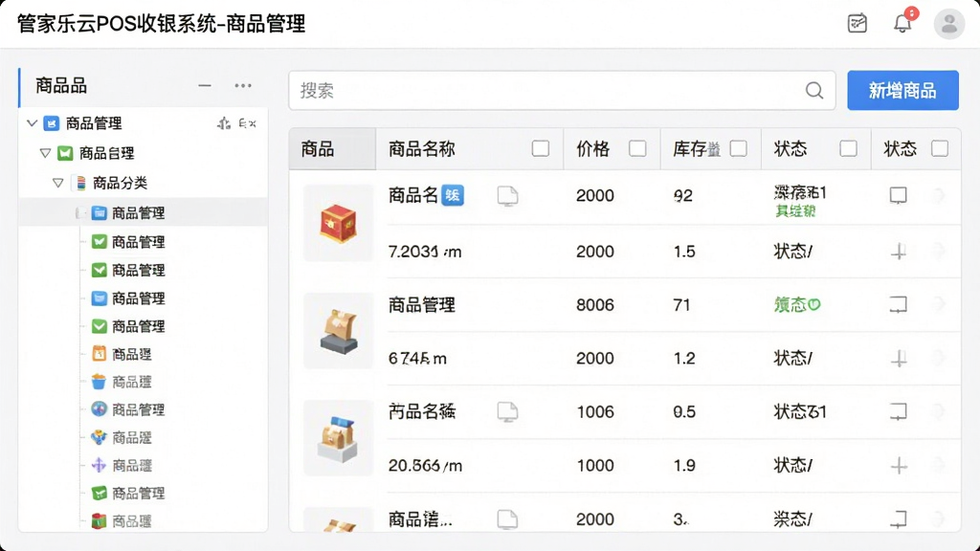Click the price value 1000
This screenshot has height=551, width=980.
[x=595, y=466]
